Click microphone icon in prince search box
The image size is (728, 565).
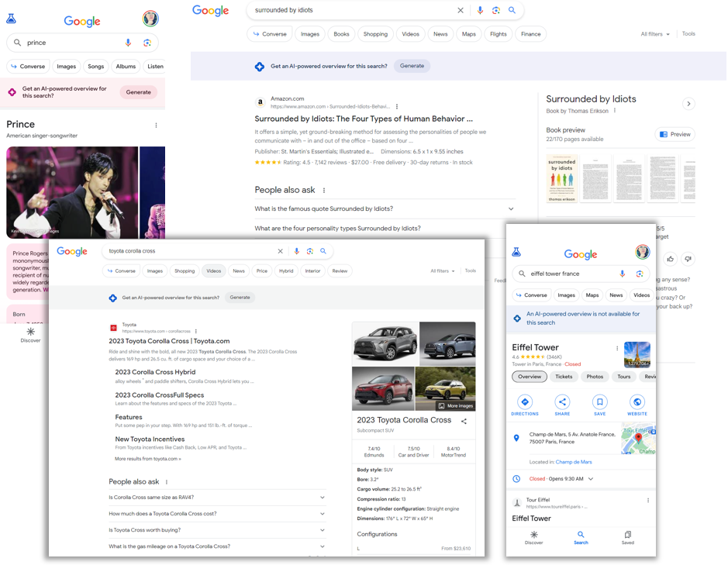coord(128,43)
